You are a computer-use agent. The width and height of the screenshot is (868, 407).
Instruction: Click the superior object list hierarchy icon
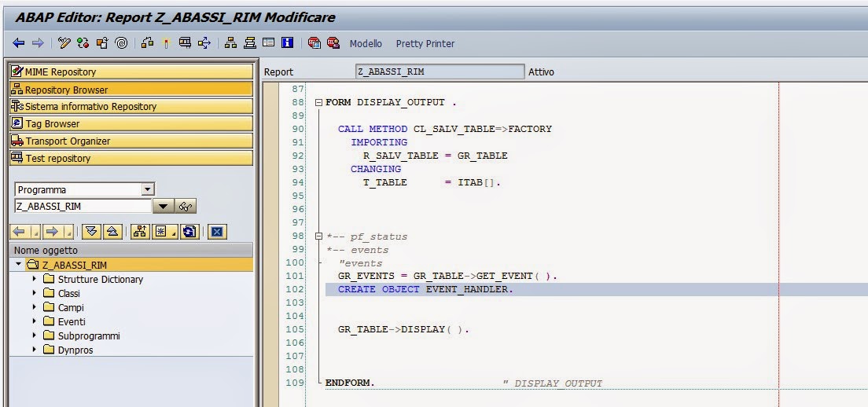click(139, 232)
